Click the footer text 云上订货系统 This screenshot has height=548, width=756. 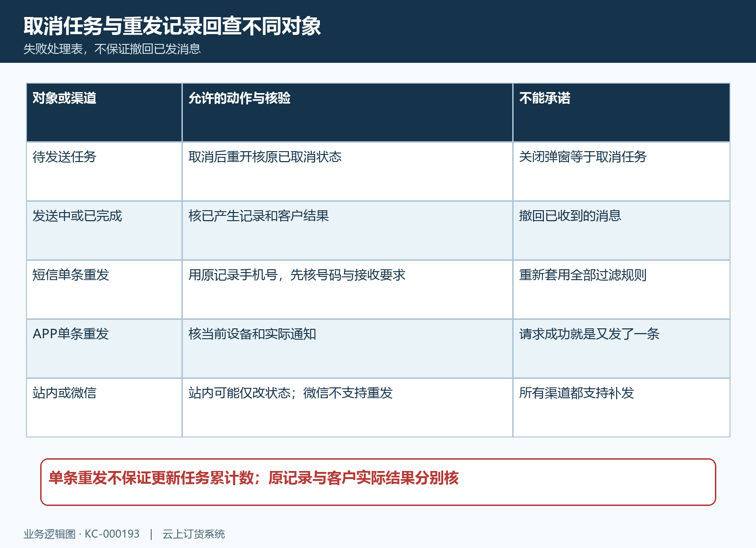pyautogui.click(x=194, y=534)
